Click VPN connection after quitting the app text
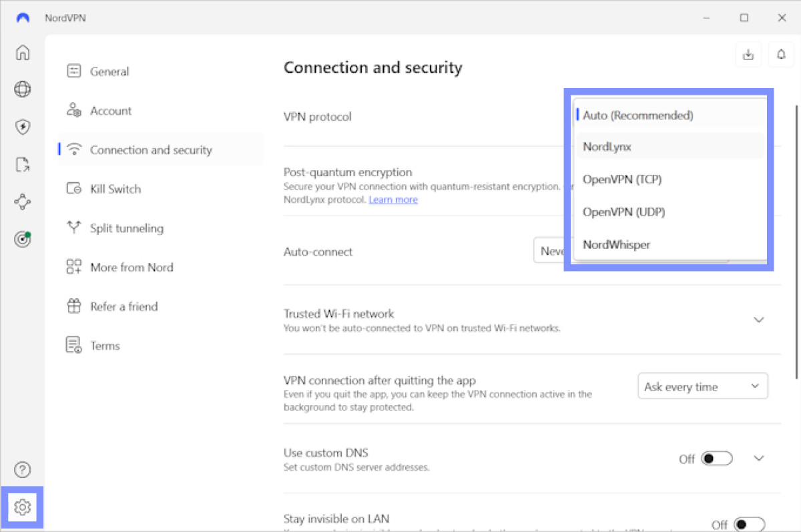The image size is (801, 532). [x=380, y=380]
